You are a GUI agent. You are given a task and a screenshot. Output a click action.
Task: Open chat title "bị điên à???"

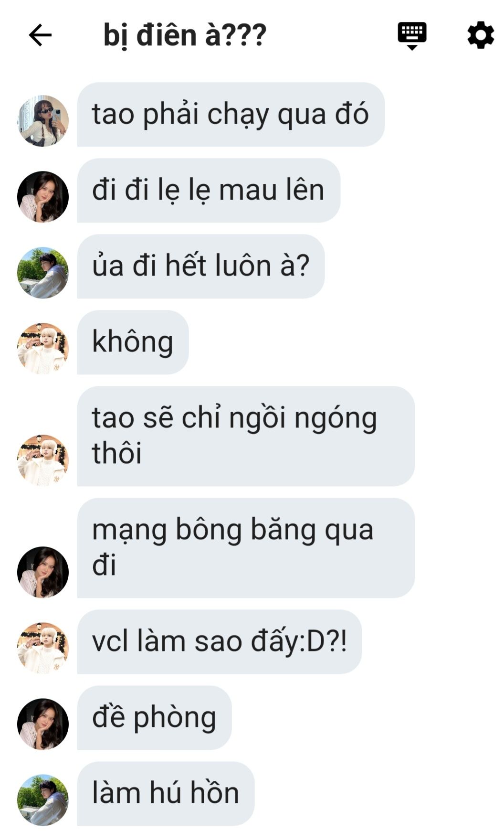pos(185,35)
